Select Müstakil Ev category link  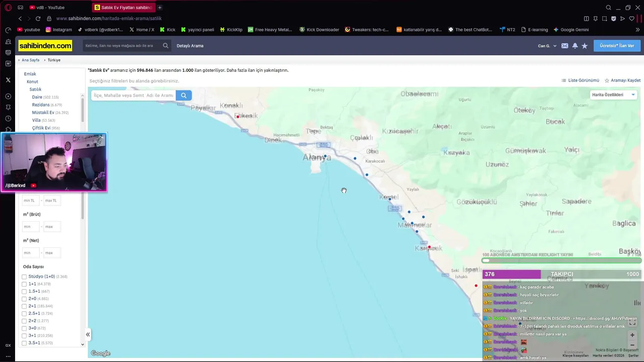click(x=43, y=113)
